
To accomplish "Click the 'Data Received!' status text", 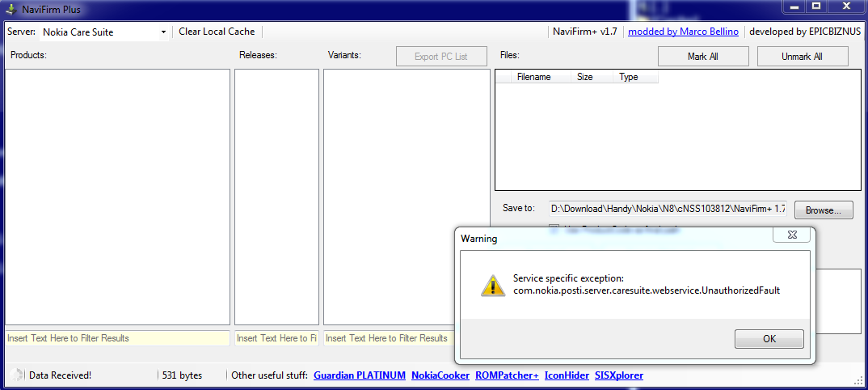I will pos(61,375).
